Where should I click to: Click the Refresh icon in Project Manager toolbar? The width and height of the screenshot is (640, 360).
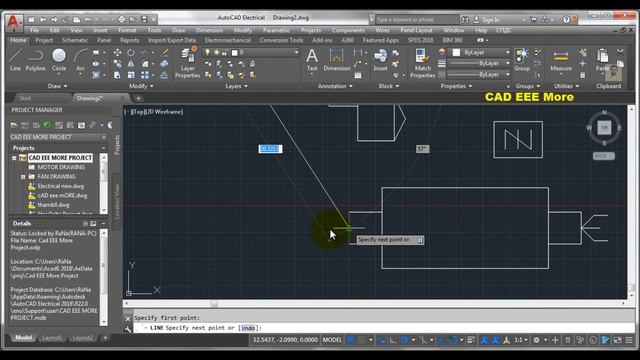point(47,125)
